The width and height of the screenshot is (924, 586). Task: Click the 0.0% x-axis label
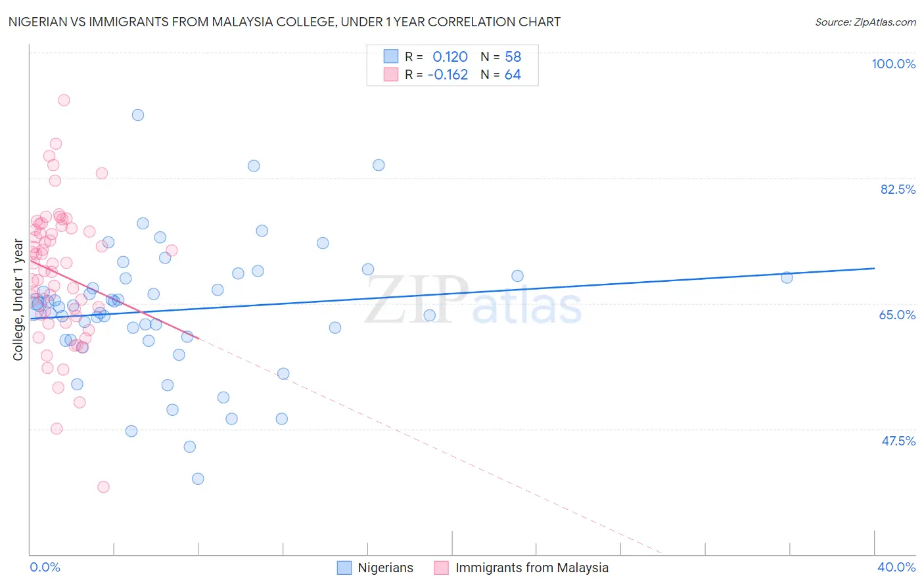click(x=45, y=567)
